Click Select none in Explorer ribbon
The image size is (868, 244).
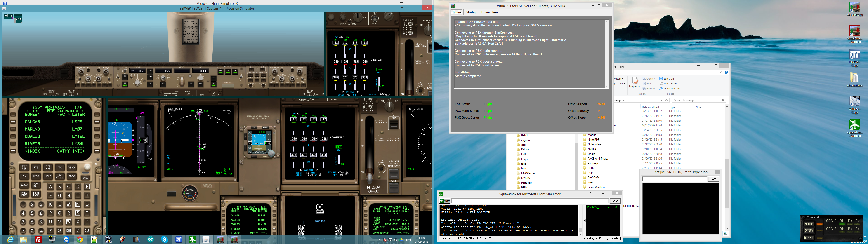coord(668,84)
